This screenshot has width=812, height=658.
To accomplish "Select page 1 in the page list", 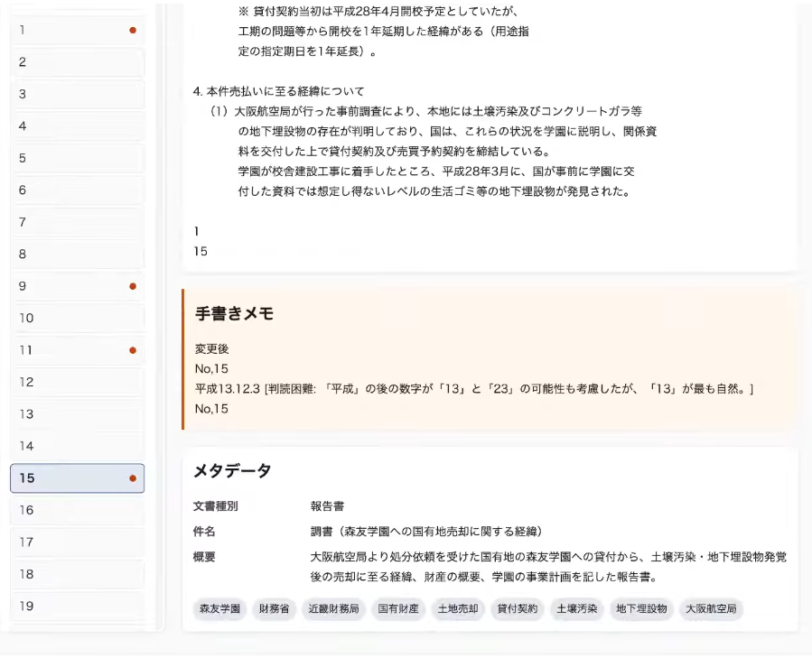I will pos(77,30).
